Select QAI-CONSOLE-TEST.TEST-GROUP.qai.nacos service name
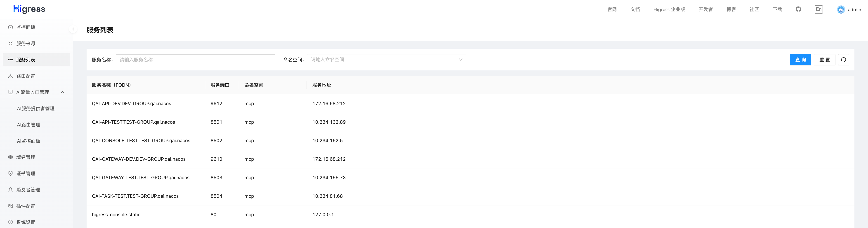The height and width of the screenshot is (228, 868). click(141, 141)
